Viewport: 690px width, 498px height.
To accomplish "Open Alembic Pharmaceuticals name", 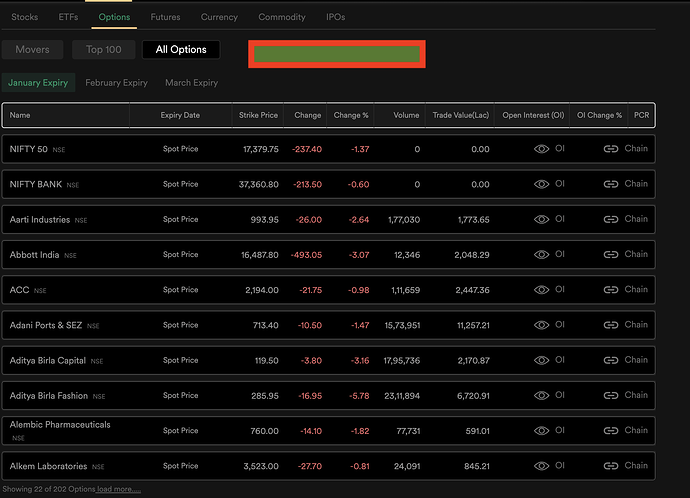I will (x=60, y=425).
